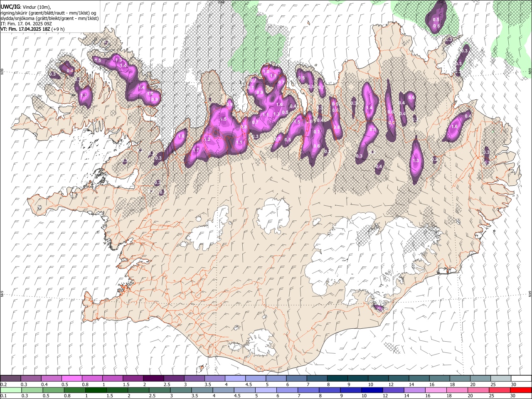The width and height of the screenshot is (532, 399).
Task: Click the '4.5' label under bottom legend row
Action: [x=237, y=396]
